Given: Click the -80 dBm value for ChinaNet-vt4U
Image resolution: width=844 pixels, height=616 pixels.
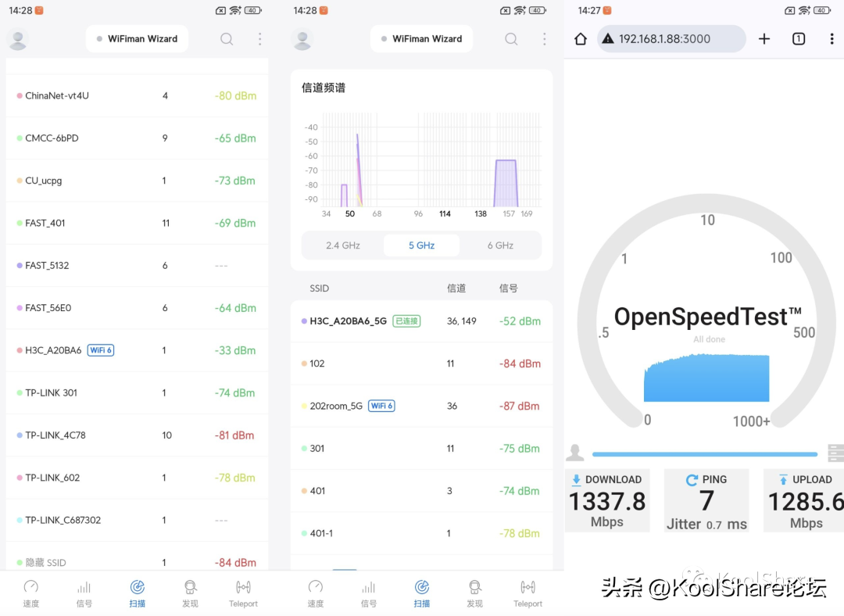Looking at the screenshot, I should 236,96.
